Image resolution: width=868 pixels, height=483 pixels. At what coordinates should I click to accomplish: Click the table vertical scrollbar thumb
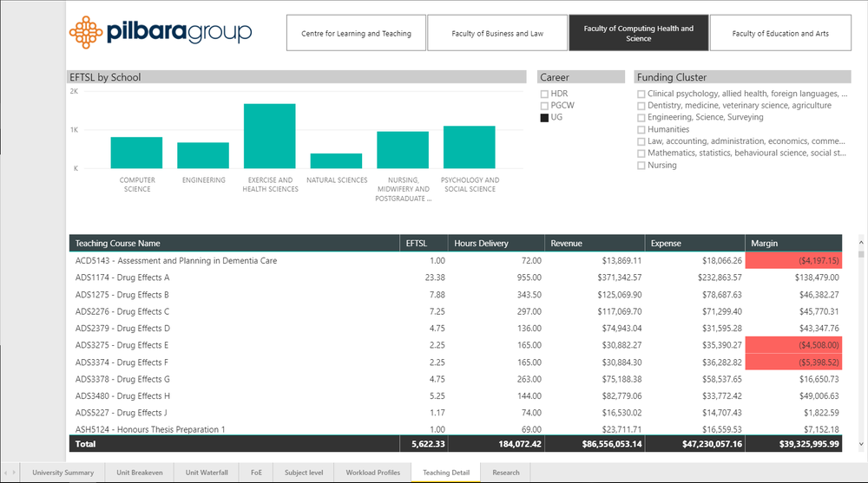pos(861,254)
